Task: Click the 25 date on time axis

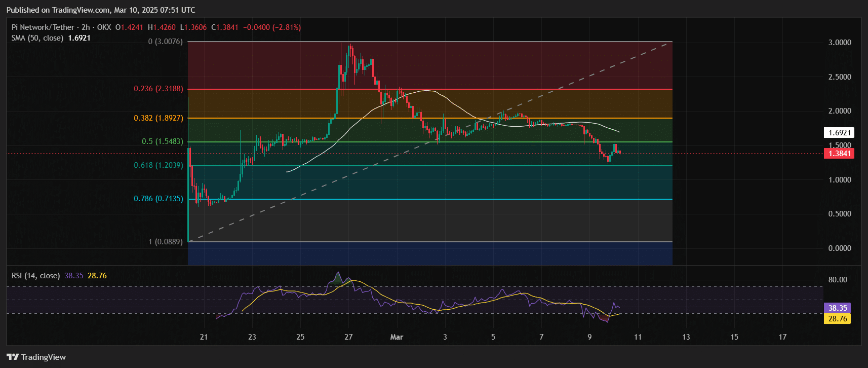Action: (x=300, y=337)
